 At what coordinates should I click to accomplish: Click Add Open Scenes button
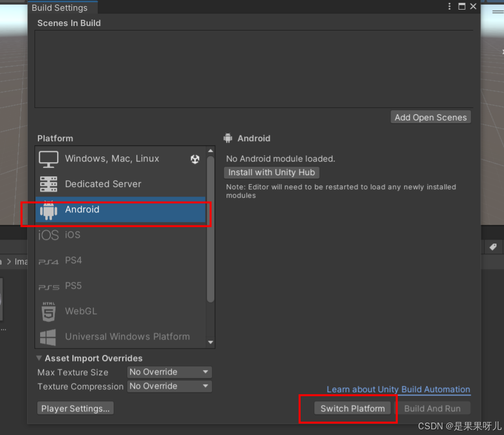coord(431,118)
